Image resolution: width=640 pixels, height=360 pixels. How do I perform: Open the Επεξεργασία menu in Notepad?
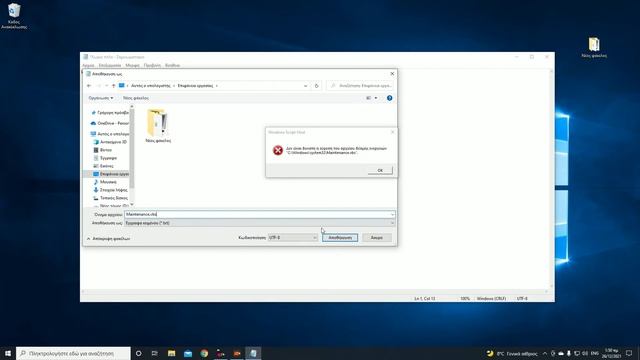pyautogui.click(x=110, y=65)
